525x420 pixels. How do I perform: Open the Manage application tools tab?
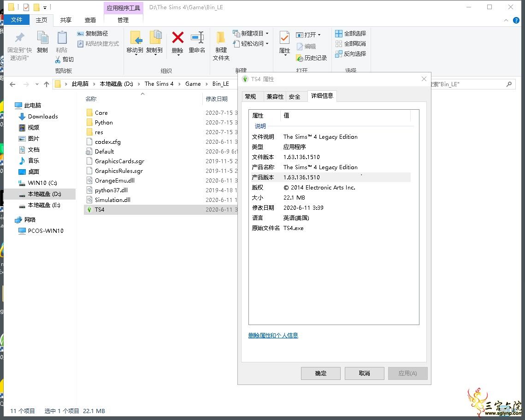[x=123, y=20]
